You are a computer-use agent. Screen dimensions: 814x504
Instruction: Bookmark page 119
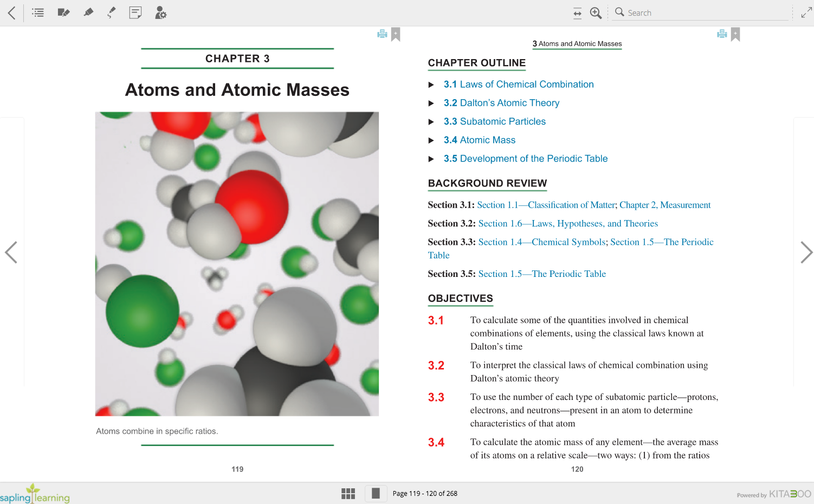pos(396,34)
